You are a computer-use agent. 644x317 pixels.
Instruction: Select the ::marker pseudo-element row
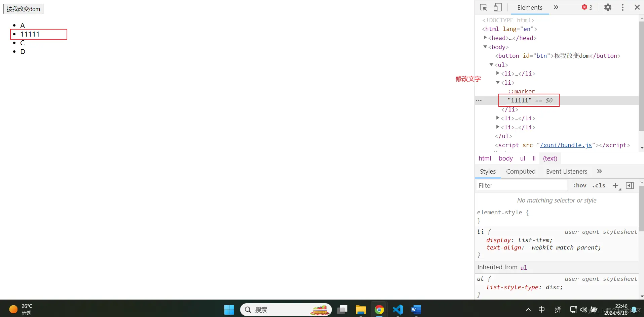pyautogui.click(x=521, y=91)
